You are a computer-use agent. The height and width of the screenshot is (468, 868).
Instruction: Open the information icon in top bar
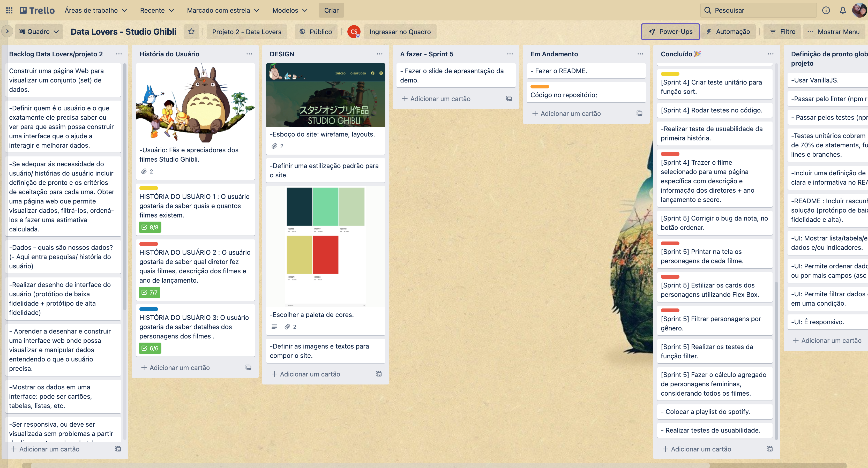coord(826,10)
